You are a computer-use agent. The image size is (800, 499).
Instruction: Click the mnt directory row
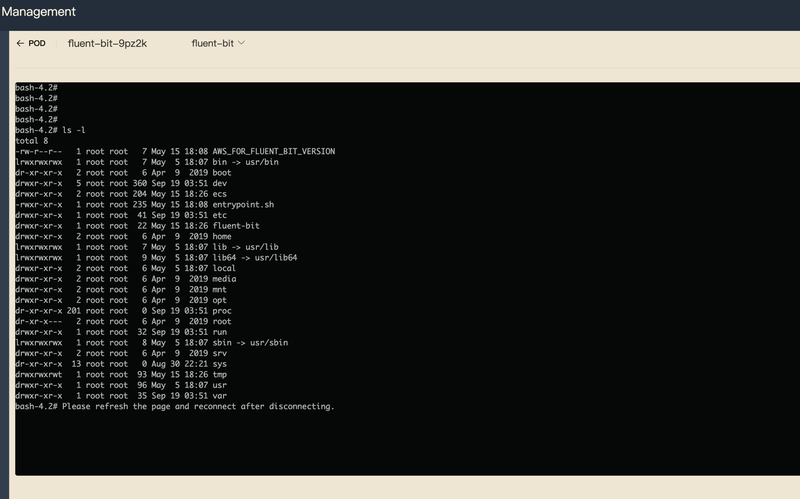[121, 290]
